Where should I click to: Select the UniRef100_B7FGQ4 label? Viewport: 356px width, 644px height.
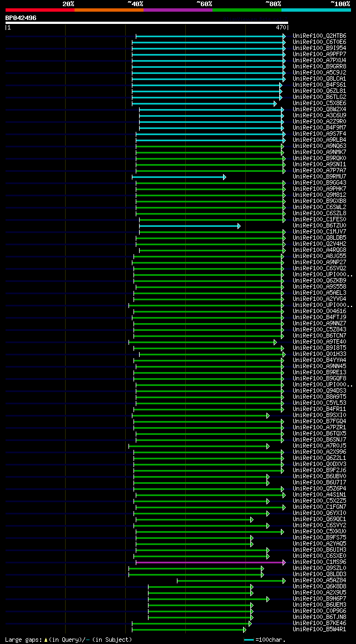click(x=319, y=422)
